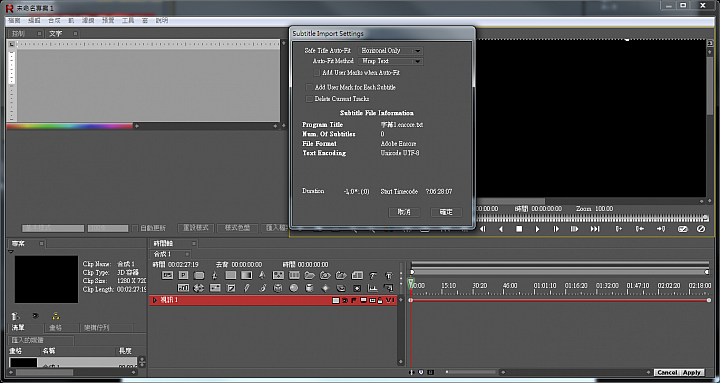Jump to end with skip-to-end button
Viewport: 720px width, 383px height.
pyautogui.click(x=595, y=229)
